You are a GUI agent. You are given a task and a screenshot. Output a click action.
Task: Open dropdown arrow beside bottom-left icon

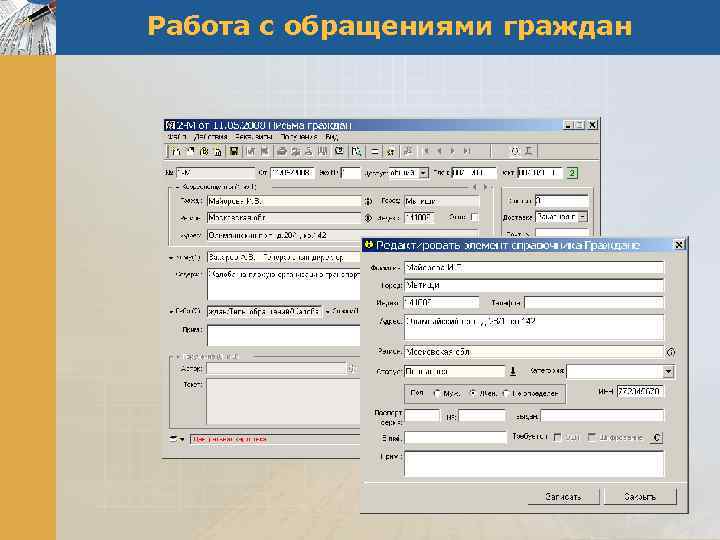pos(182,439)
